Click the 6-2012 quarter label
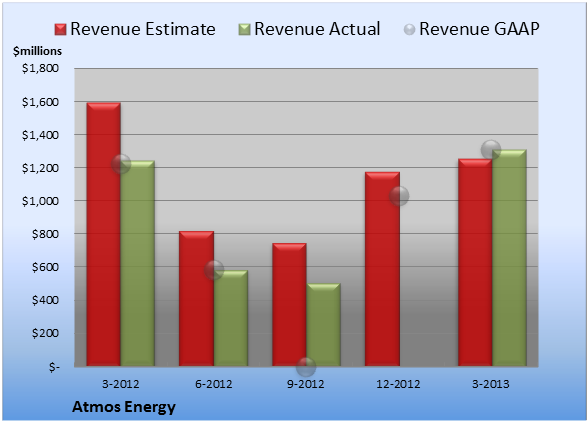Screen dimensions: 588x422 tap(214, 384)
